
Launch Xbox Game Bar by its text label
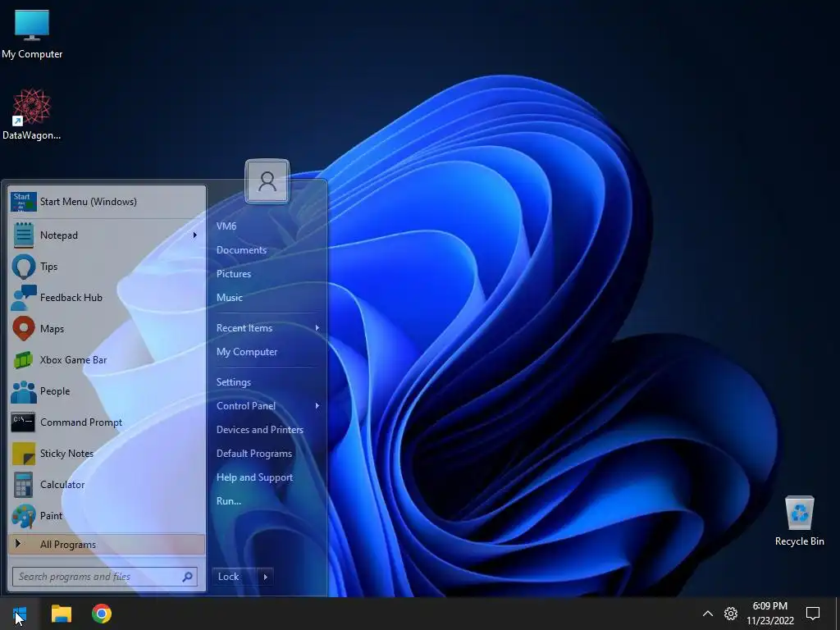73,360
